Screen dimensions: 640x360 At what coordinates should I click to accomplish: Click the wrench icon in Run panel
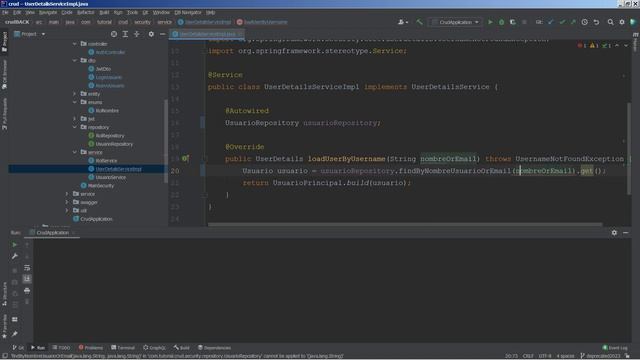click(15, 256)
